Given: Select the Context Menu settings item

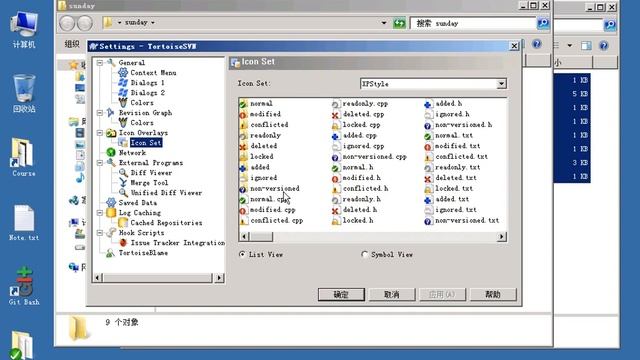Looking at the screenshot, I should point(153,73).
